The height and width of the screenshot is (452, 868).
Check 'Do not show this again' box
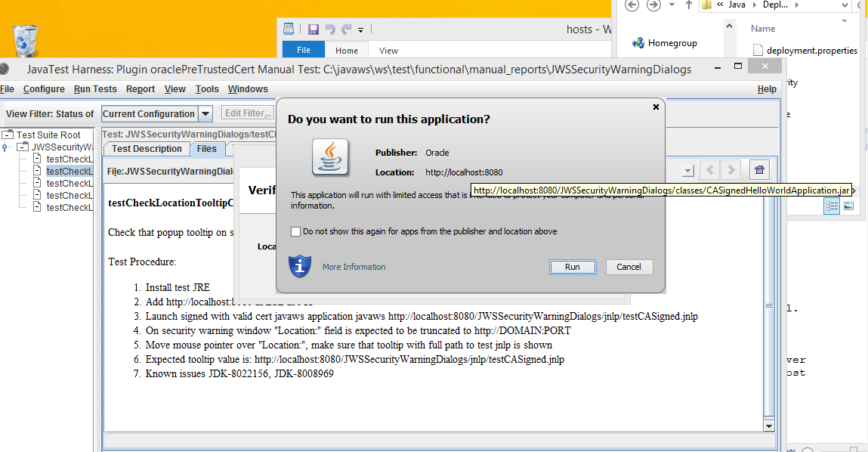[x=295, y=231]
